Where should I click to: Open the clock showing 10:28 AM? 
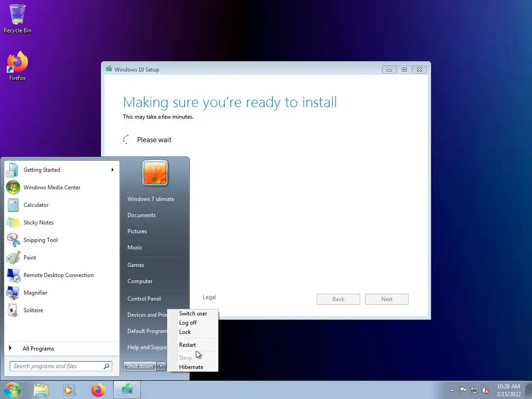(508, 390)
